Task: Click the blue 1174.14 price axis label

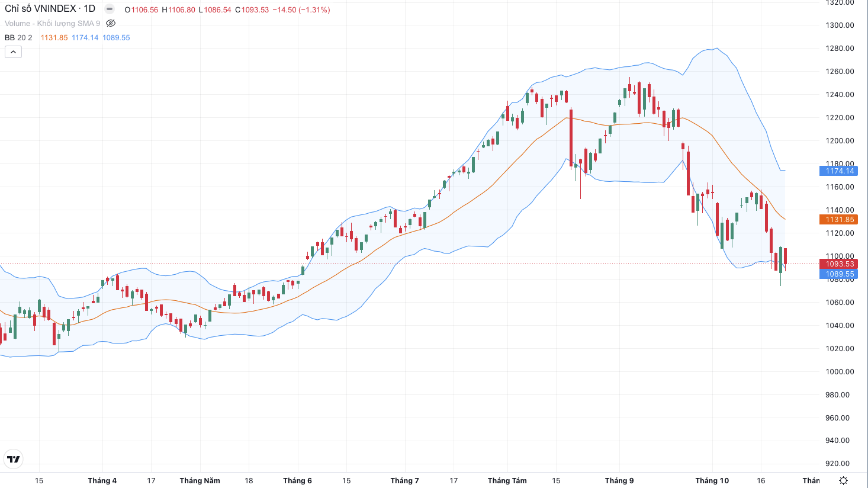Action: pyautogui.click(x=838, y=171)
